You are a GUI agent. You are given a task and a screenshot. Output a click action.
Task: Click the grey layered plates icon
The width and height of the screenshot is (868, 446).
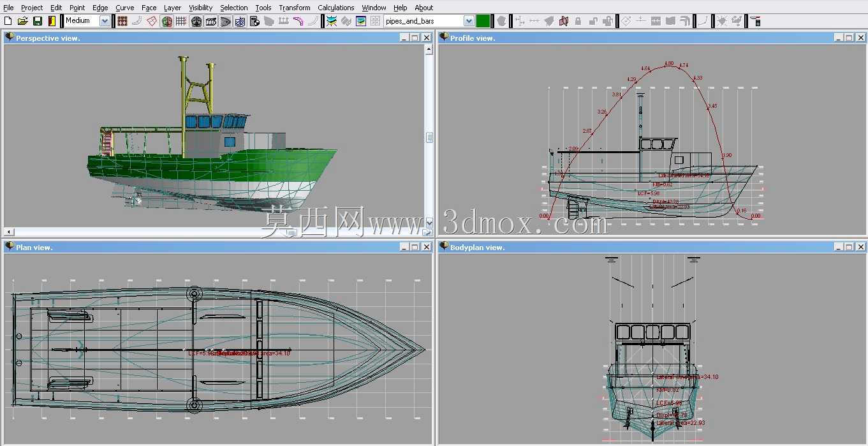pyautogui.click(x=346, y=21)
